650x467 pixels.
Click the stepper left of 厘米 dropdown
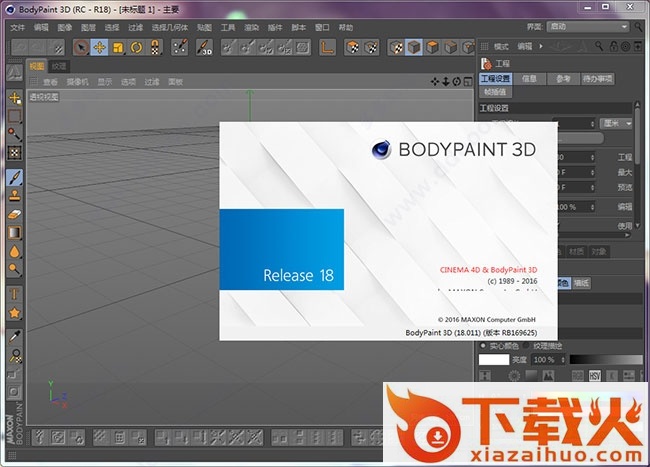[592, 123]
